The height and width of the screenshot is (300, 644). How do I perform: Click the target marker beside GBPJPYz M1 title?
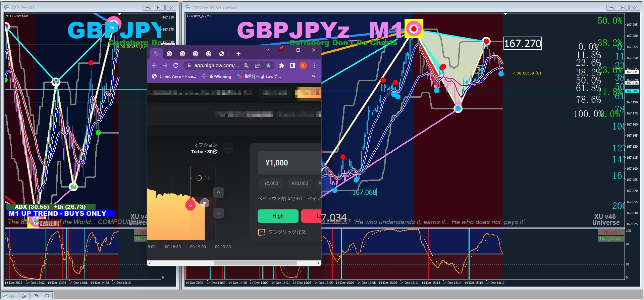coord(414,29)
